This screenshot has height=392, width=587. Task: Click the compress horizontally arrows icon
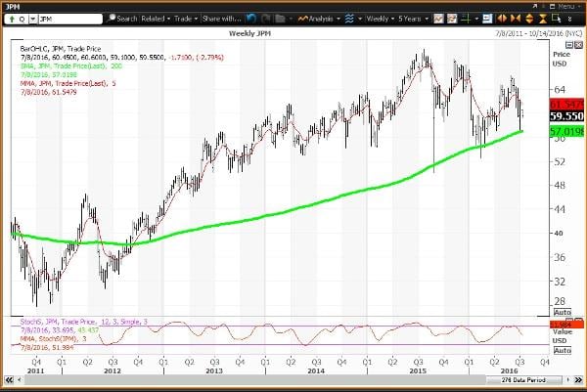click(x=516, y=19)
